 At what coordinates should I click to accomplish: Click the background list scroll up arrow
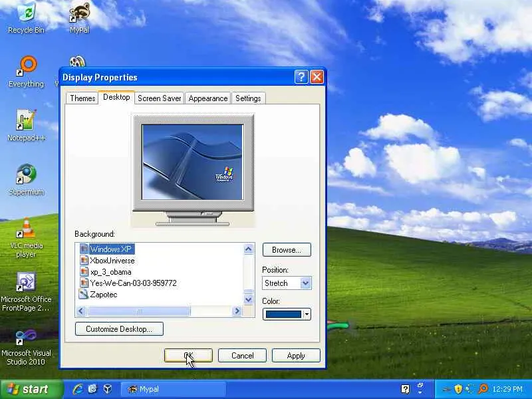[248, 249]
